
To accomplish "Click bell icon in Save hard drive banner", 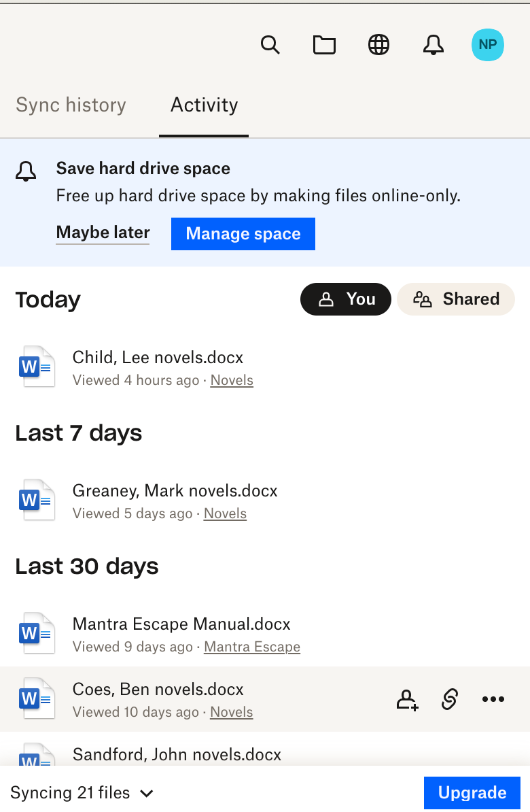I will 26,171.
